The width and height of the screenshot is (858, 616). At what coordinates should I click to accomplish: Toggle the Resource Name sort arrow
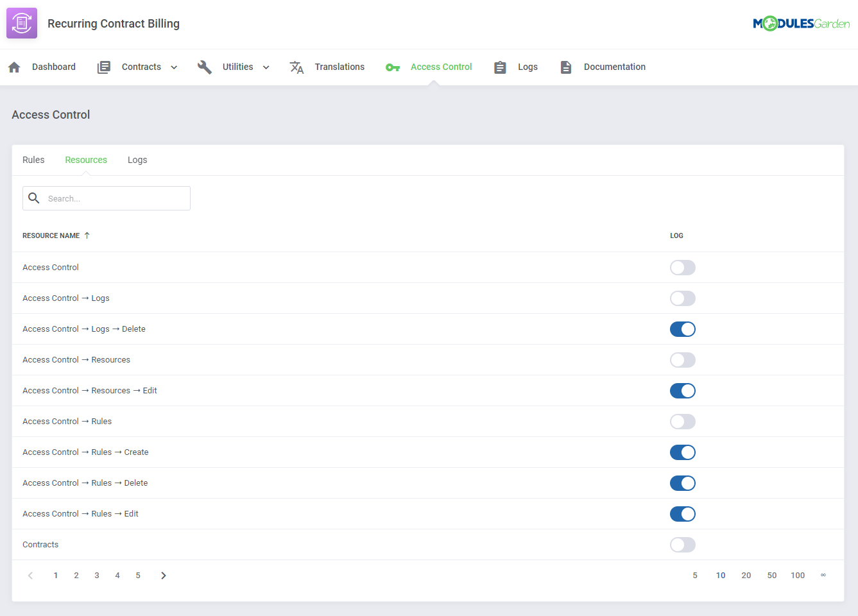point(85,235)
